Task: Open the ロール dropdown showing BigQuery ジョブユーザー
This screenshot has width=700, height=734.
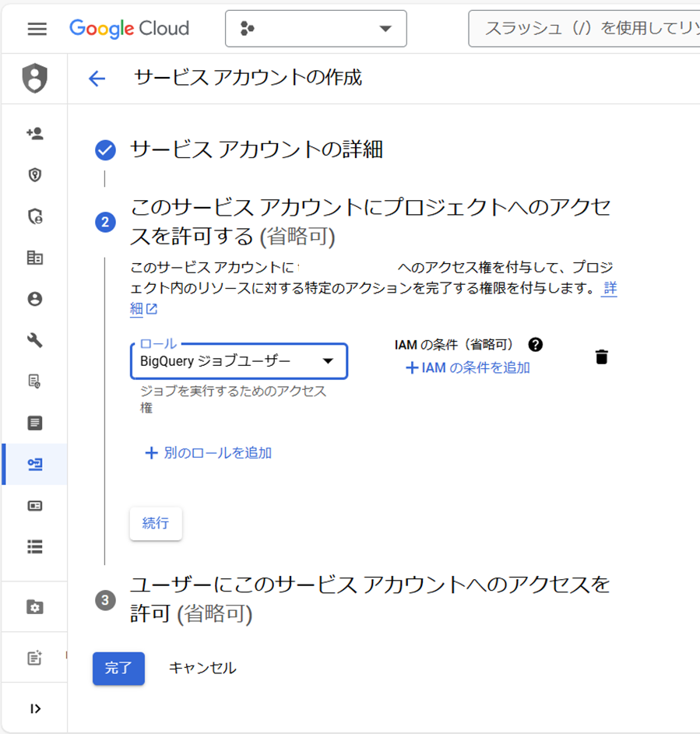Action: tap(239, 361)
